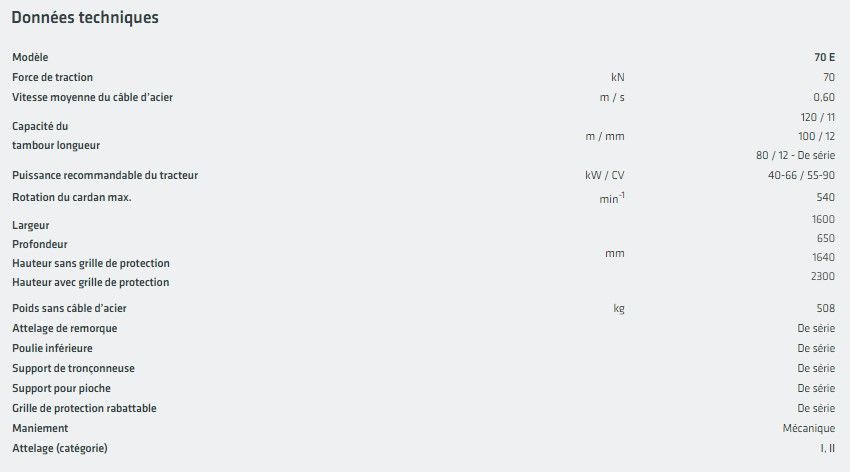Click the "Force de traction" label

[53, 77]
